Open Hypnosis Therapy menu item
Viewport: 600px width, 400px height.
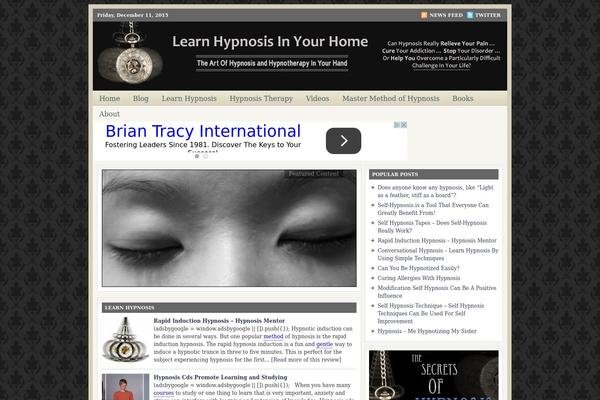coord(261,99)
